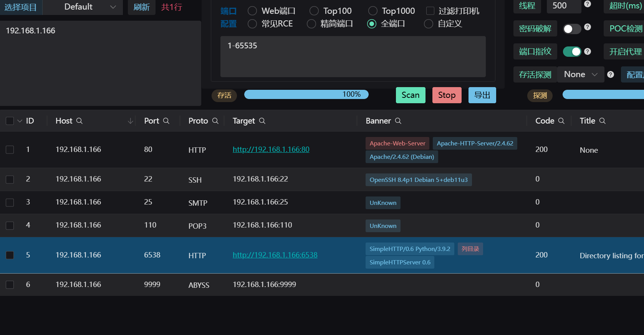Select the 全端口 radio button
Viewport: 644px width, 335px height.
(372, 24)
